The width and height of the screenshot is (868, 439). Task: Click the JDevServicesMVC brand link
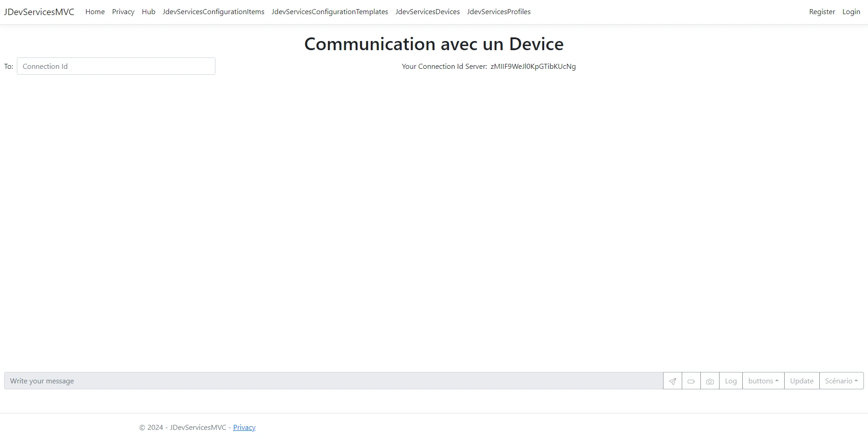(x=39, y=11)
